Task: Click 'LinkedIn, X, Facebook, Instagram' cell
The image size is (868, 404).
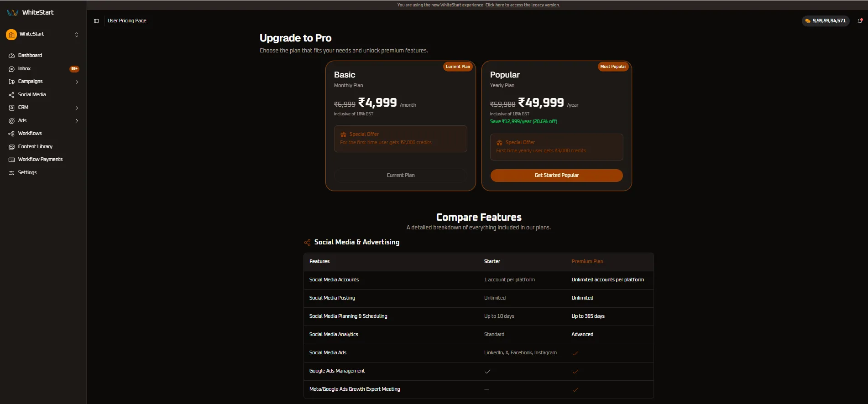Action: pyautogui.click(x=520, y=353)
